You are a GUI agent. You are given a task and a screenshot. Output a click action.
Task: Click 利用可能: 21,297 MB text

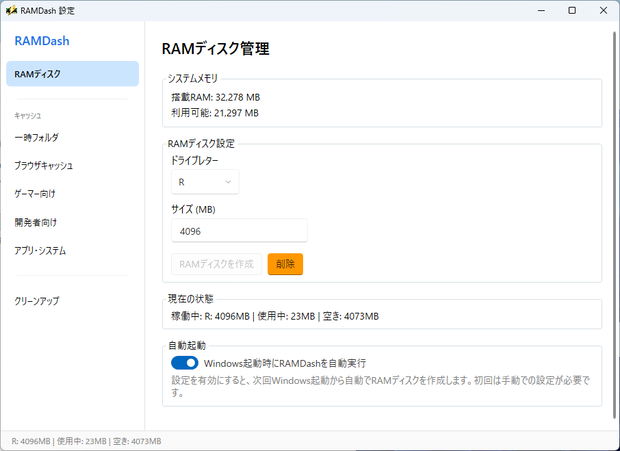[215, 113]
